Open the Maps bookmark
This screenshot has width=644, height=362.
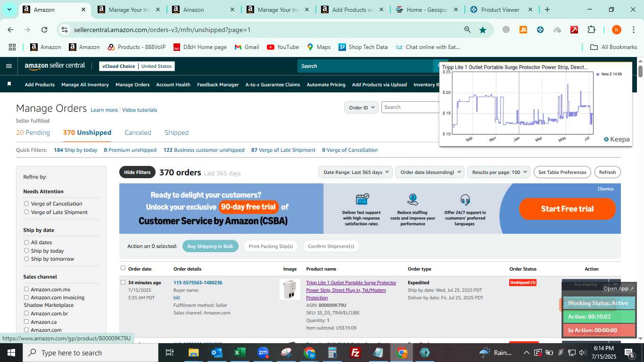click(319, 47)
